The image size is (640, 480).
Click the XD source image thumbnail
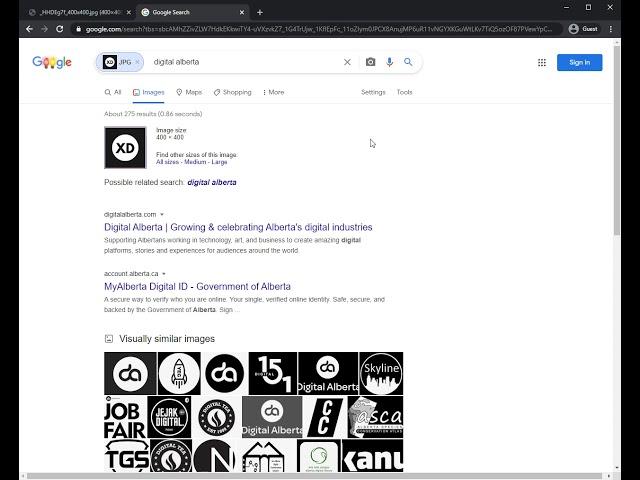click(125, 148)
